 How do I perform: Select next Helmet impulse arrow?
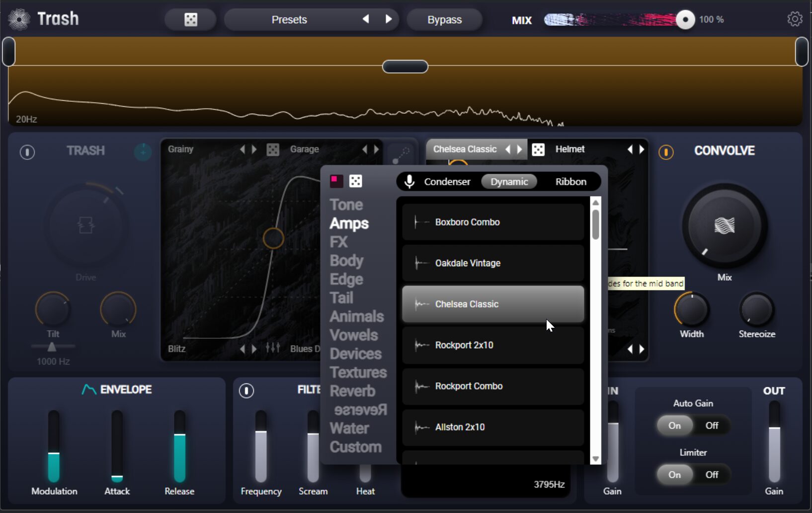click(642, 149)
